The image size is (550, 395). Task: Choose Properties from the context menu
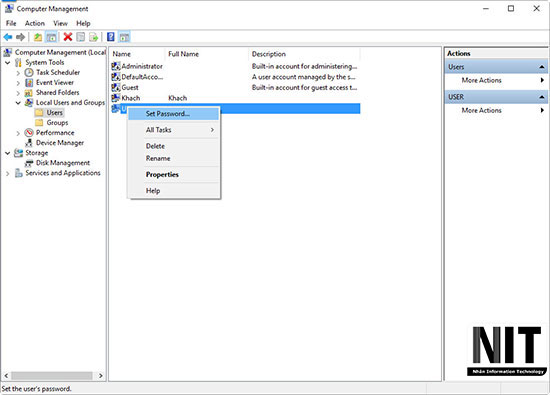174,174
